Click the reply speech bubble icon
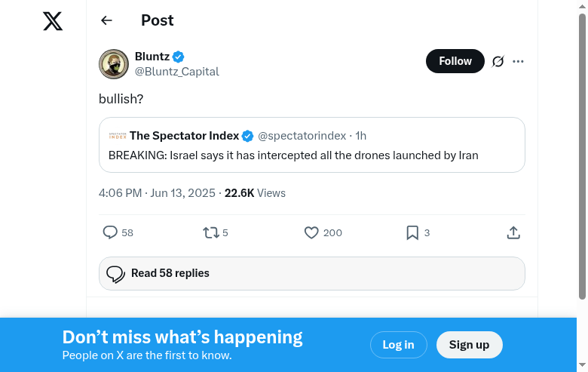This screenshot has width=588, height=372. (110, 232)
